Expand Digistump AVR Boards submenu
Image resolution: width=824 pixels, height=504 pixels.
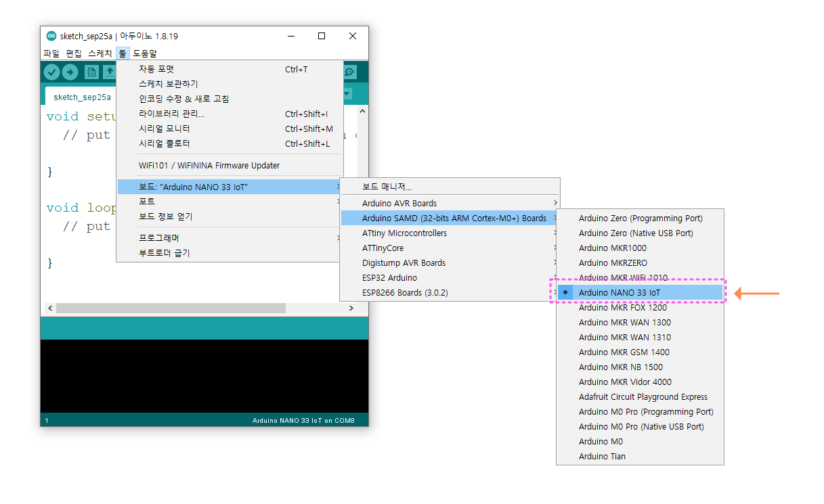pos(450,262)
